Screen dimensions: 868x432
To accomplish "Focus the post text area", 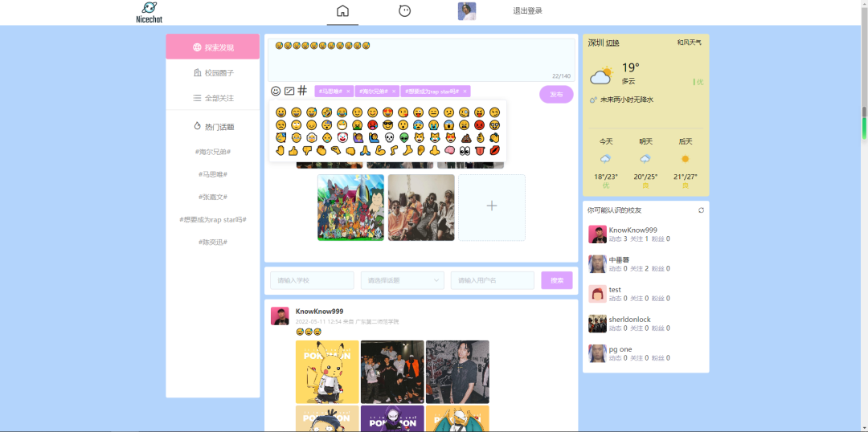I will [x=421, y=59].
